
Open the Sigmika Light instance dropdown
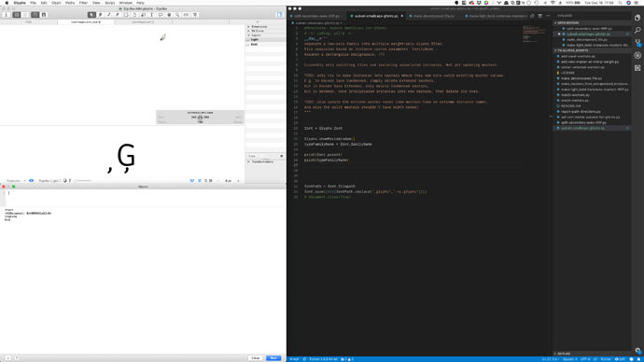tap(49, 181)
